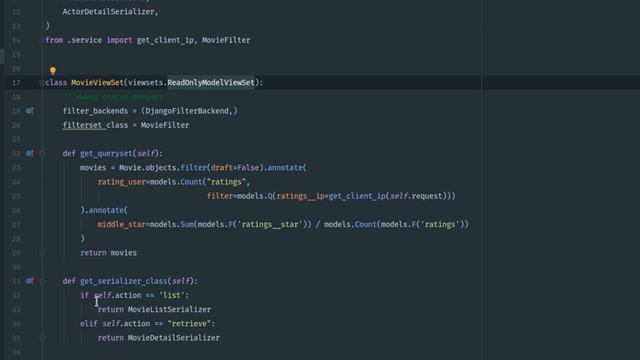
Task: Click objects in Movie.objects
Action: 160,168
